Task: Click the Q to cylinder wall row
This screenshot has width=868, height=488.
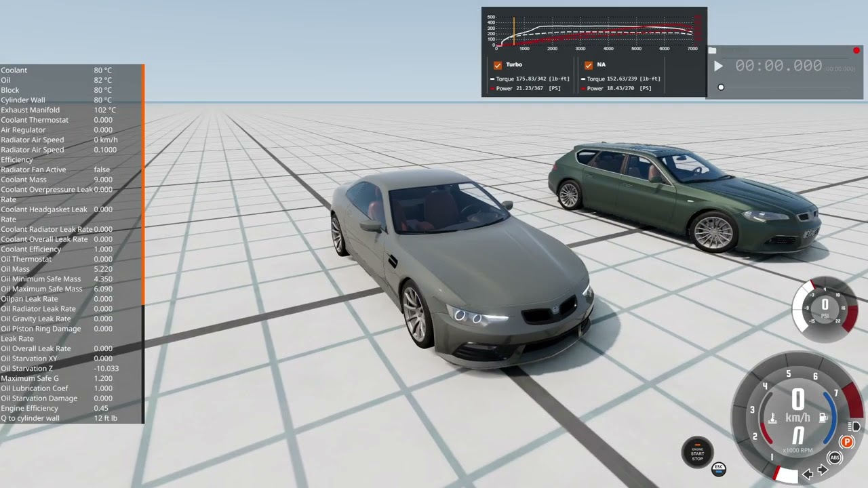Action: coord(71,418)
